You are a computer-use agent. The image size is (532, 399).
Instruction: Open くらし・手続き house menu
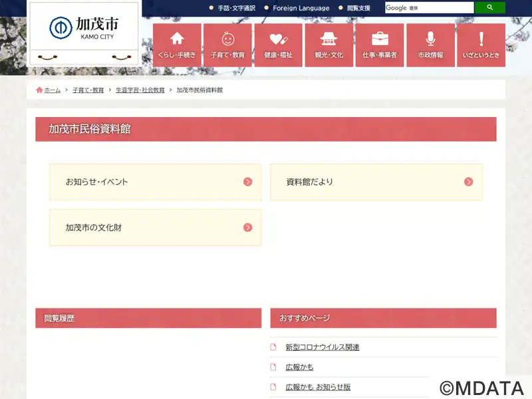177,45
